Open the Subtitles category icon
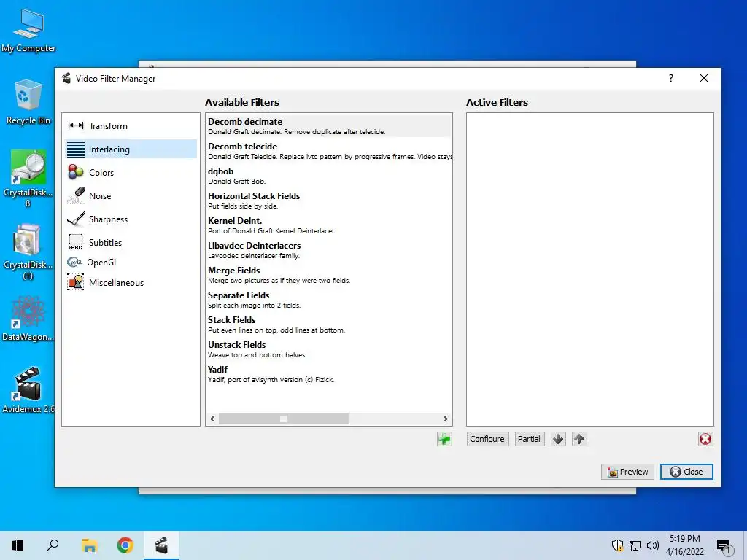Image resolution: width=747 pixels, height=560 pixels. click(x=75, y=242)
